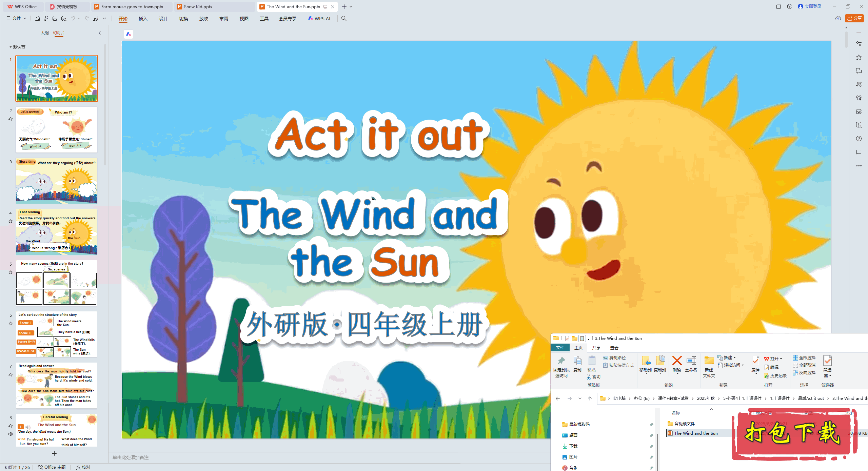Toggle the star mark on slide 2
Image resolution: width=868 pixels, height=471 pixels.
(x=11, y=119)
